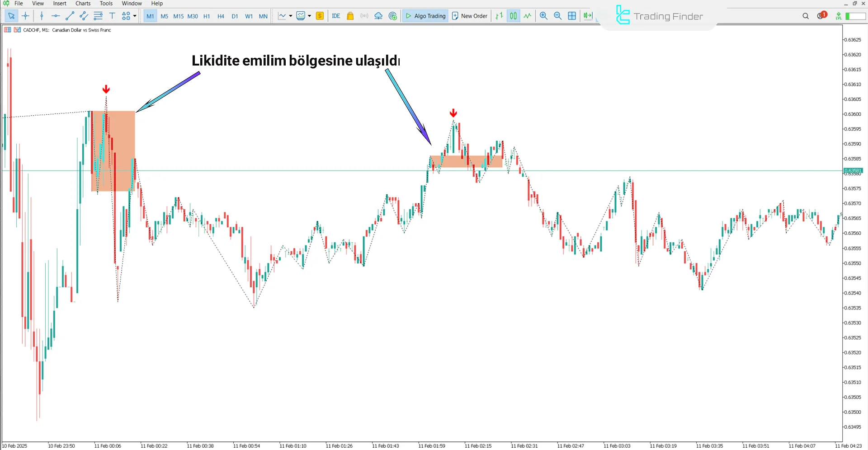Viewport: 868px width, 450px height.
Task: Switch chart to bar chart display
Action: [x=499, y=16]
